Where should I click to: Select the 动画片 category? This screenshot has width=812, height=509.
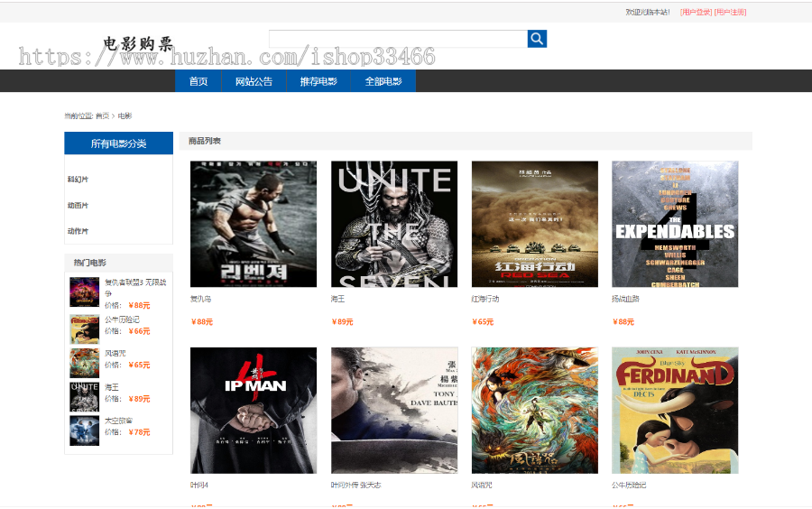click(x=78, y=205)
